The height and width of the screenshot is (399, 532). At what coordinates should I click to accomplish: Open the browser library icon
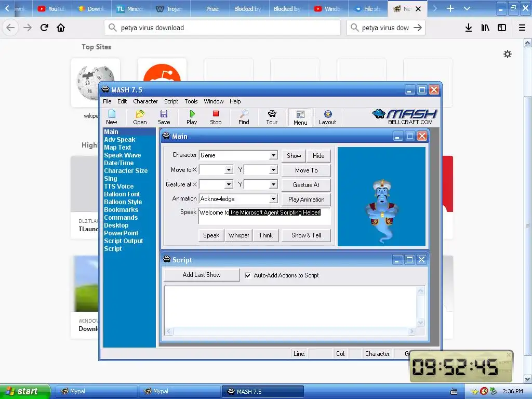point(485,28)
